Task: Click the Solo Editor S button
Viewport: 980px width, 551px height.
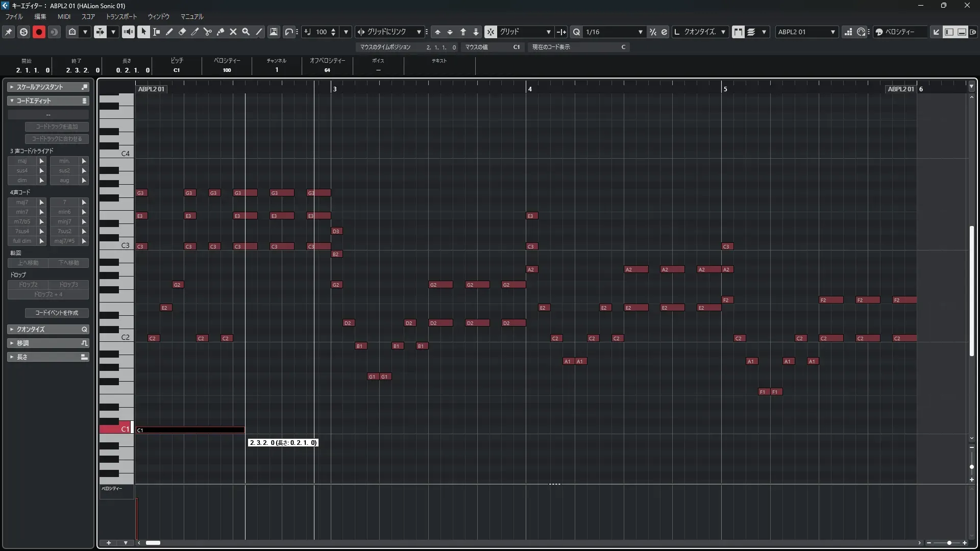Action: click(23, 32)
